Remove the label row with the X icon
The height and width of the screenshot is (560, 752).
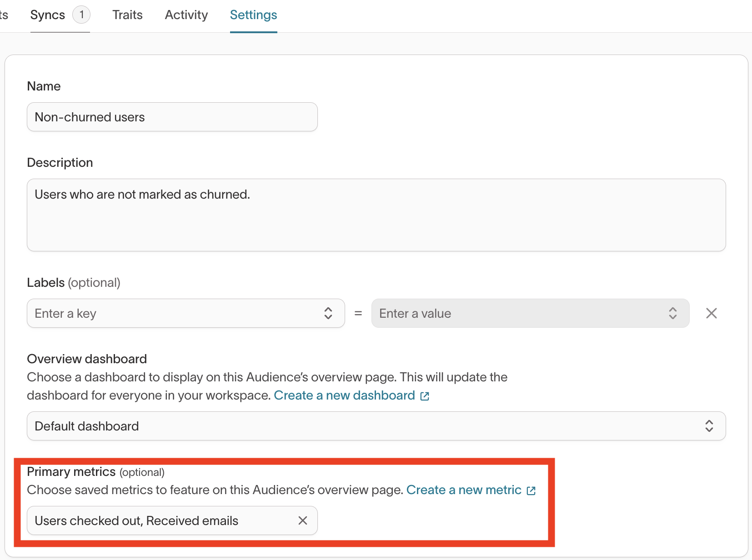pos(712,313)
